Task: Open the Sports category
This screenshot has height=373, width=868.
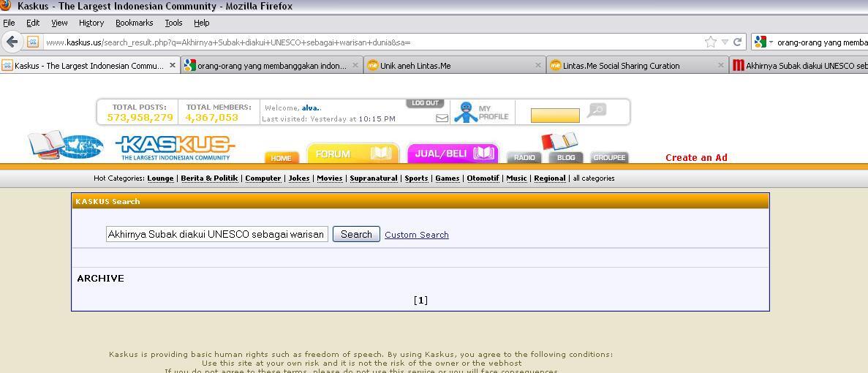Action: tap(416, 178)
